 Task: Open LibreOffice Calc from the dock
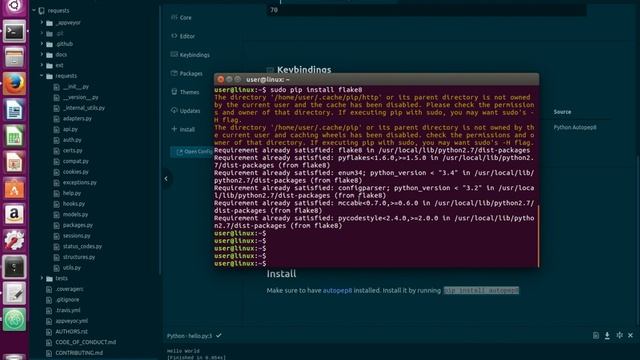[14, 136]
